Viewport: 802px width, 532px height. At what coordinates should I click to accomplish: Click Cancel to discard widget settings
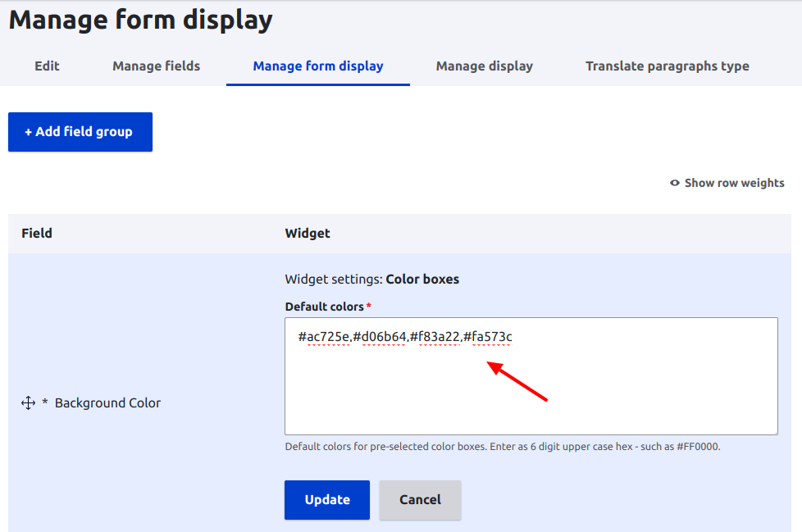420,499
